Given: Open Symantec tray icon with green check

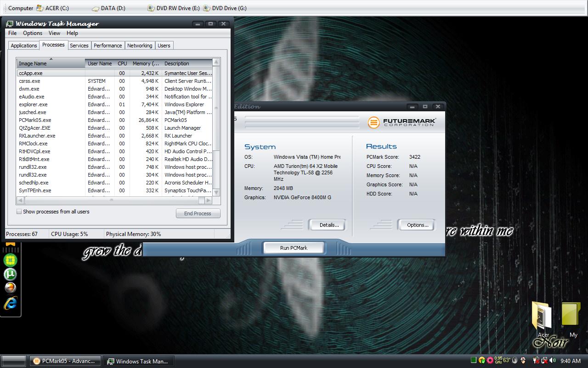Looking at the screenshot, I should coord(481,360).
